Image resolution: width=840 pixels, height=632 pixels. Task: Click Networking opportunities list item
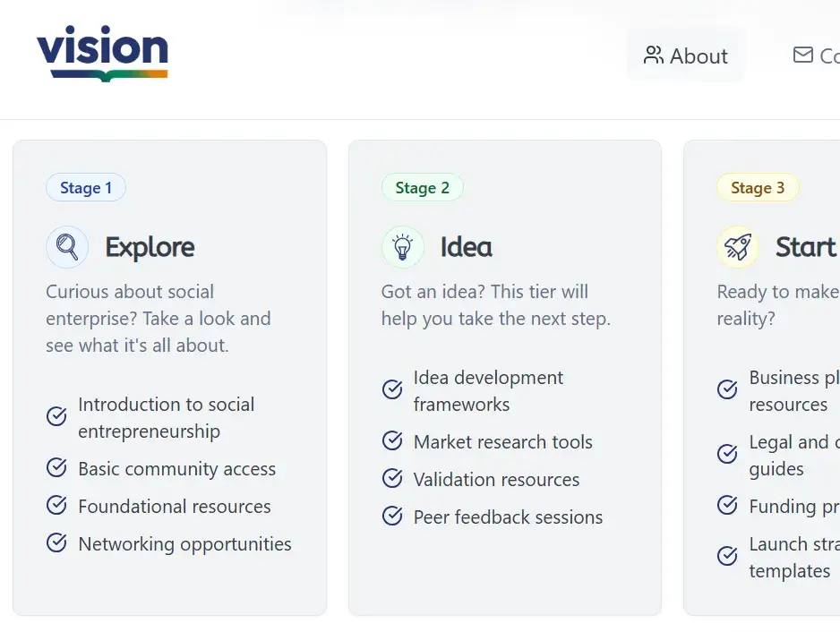(x=184, y=543)
